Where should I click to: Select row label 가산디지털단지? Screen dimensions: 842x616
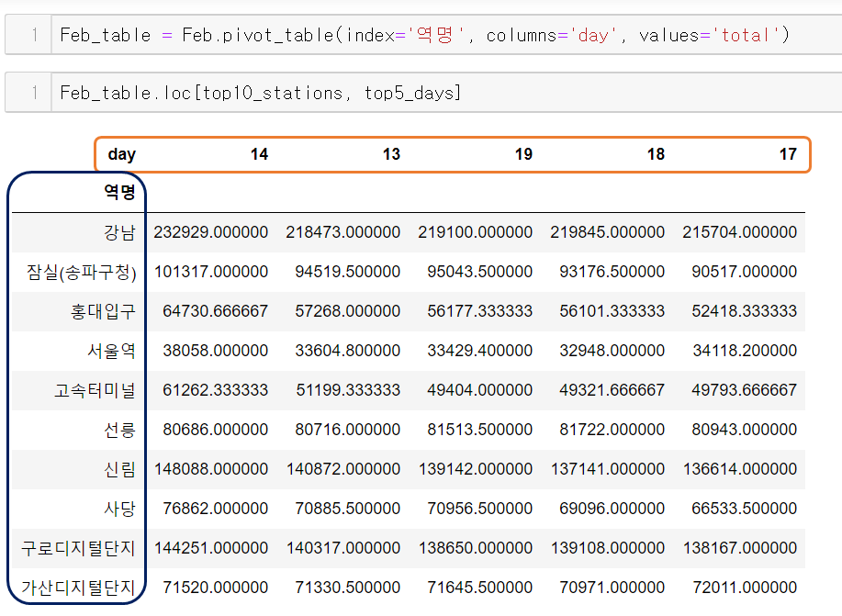[78, 588]
